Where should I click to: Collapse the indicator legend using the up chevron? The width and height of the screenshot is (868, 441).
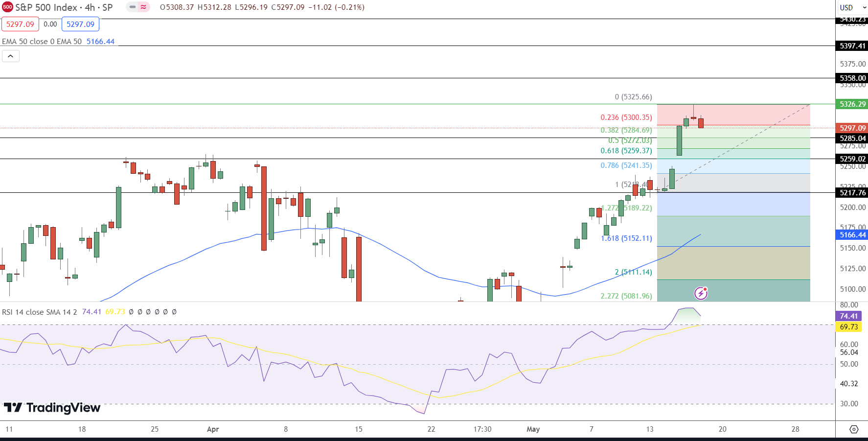pyautogui.click(x=11, y=56)
